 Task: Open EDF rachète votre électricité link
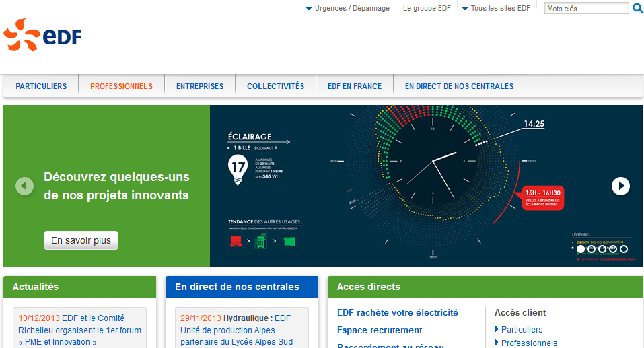(398, 313)
